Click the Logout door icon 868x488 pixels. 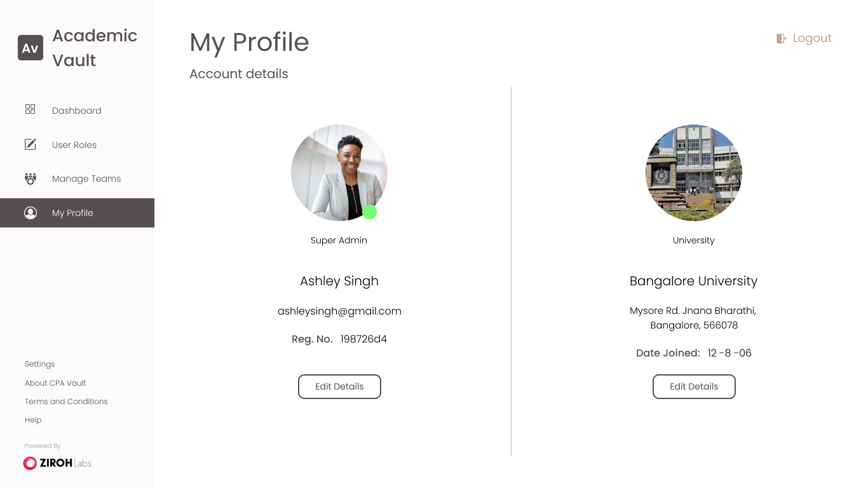[x=782, y=39]
